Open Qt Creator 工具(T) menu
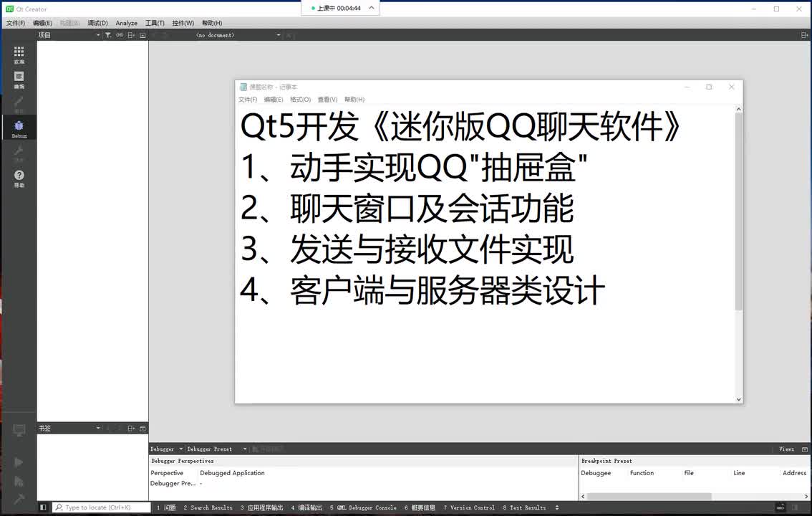Image resolution: width=812 pixels, height=516 pixels. pyautogui.click(x=155, y=23)
